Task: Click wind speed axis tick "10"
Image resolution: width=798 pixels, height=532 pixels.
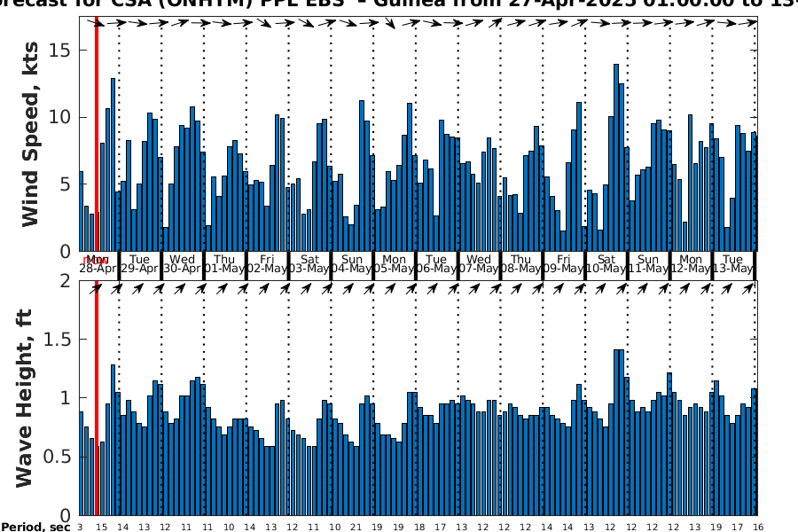Action: [x=60, y=117]
